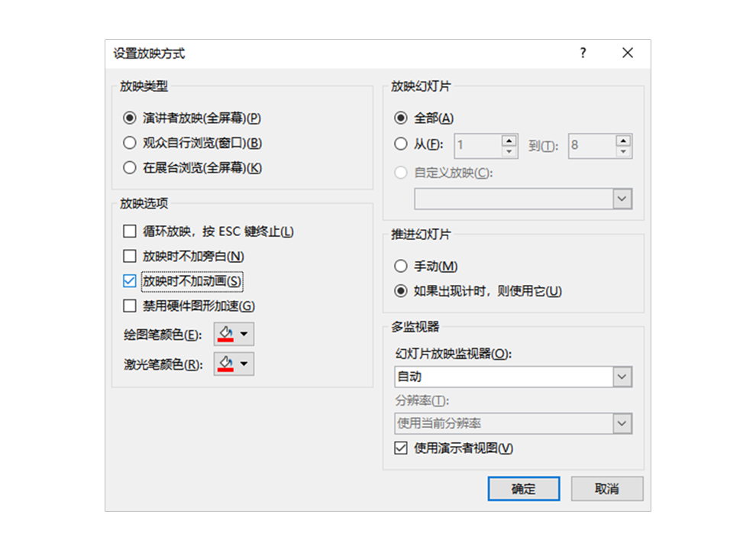
Task: Expand the 幻灯片放映监视器 dropdown
Action: pyautogui.click(x=622, y=377)
